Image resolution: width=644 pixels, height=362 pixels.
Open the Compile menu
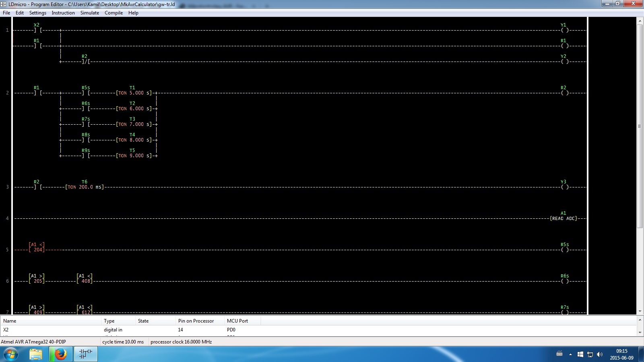pos(114,13)
